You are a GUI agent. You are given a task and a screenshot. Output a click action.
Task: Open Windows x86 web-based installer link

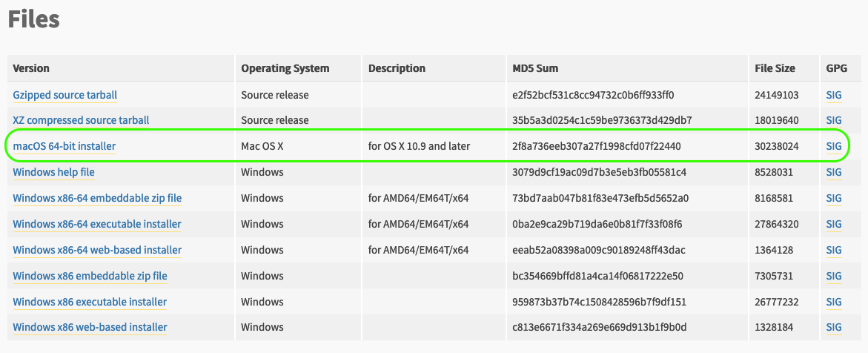click(x=90, y=327)
